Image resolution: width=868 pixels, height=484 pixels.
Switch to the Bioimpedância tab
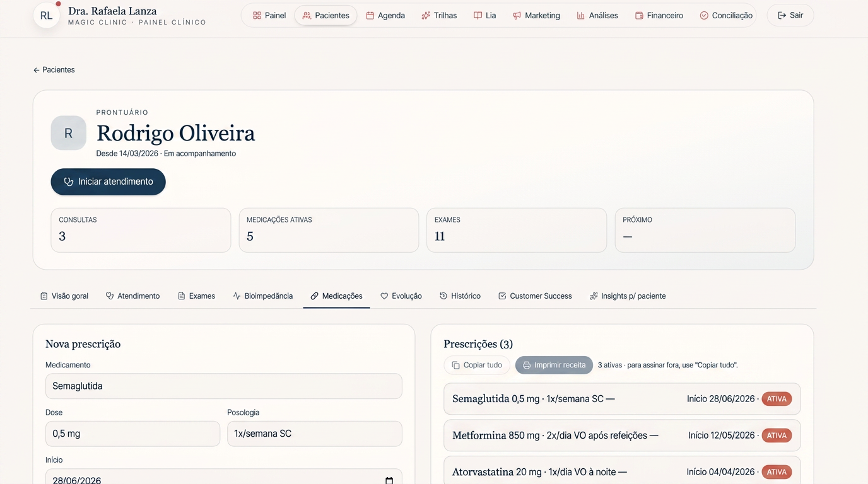[x=262, y=296]
